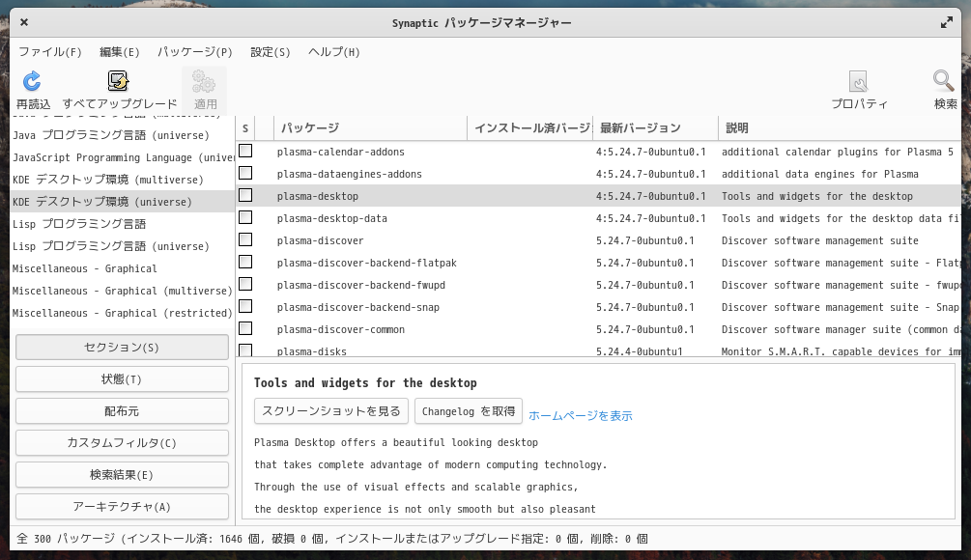Viewport: 971px width, 560px height.
Task: Select Miscellaneous - Graphical (multiverse) section
Action: (x=123, y=291)
